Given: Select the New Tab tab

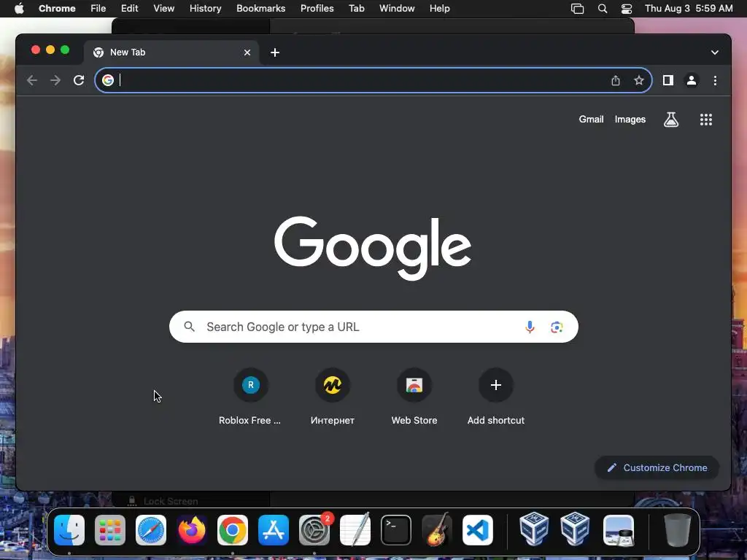Looking at the screenshot, I should coord(171,52).
